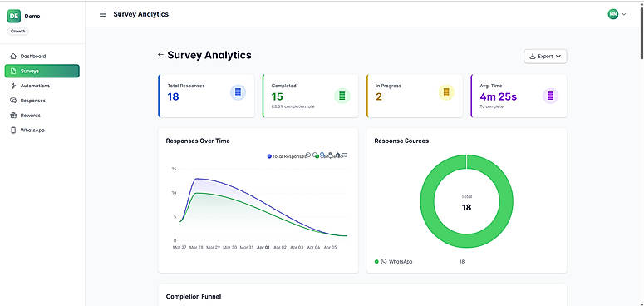644x306 pixels.
Task: Click the Survey Analytics header bar title
Action: (141, 14)
